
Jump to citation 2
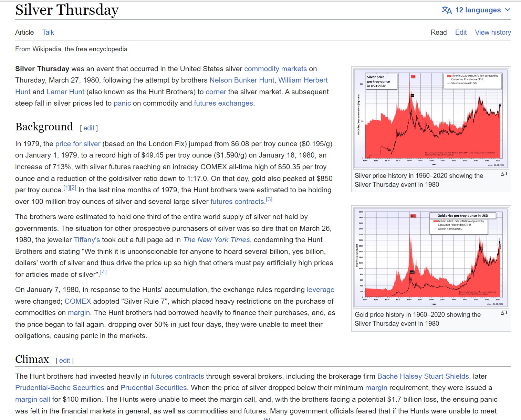(73, 188)
